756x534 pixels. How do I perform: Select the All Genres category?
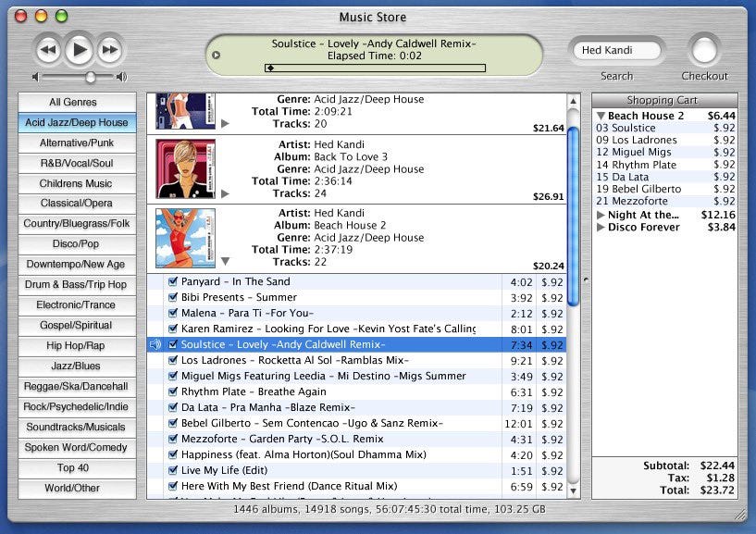tap(77, 103)
